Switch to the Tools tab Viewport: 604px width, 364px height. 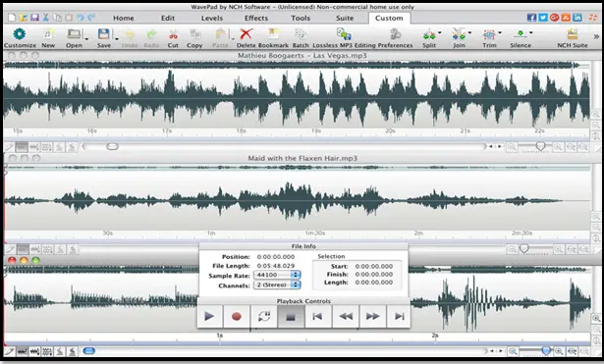(x=301, y=18)
